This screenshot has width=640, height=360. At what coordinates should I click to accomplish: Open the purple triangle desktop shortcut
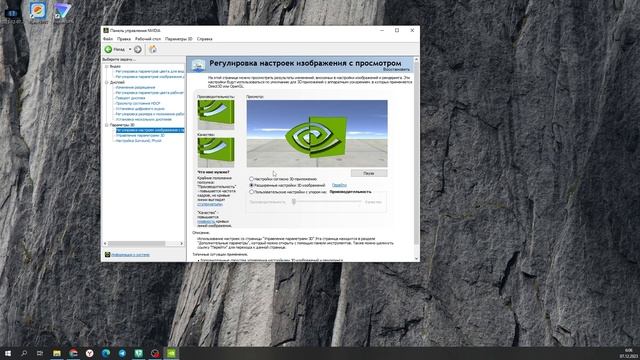[62, 11]
